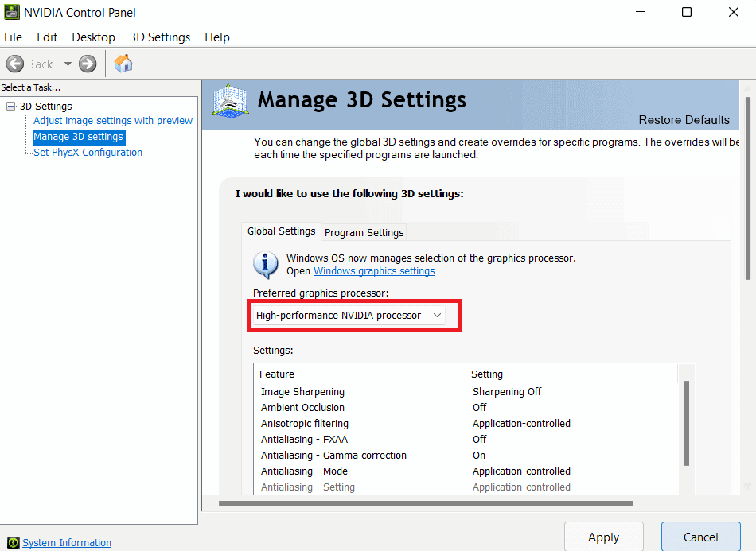Click the Back navigation arrow icon
Screen dimensions: 756x551
[14, 64]
